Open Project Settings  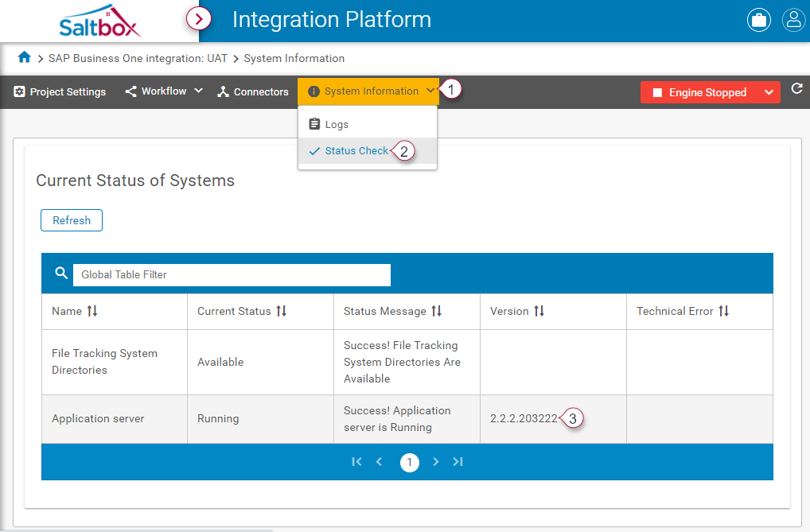click(60, 92)
